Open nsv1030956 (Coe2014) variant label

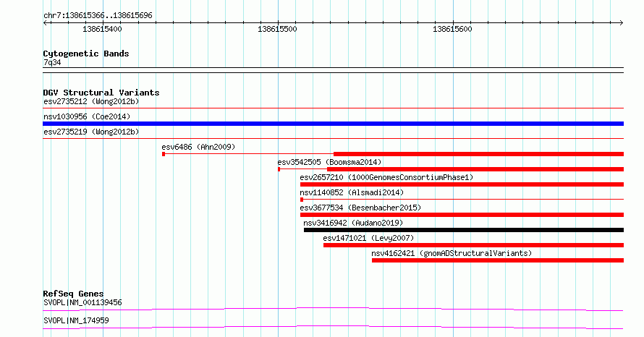pyautogui.click(x=87, y=116)
